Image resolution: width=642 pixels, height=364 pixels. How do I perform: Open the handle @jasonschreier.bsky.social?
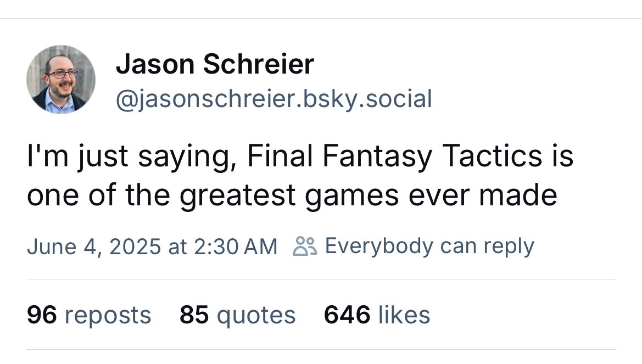tap(273, 99)
